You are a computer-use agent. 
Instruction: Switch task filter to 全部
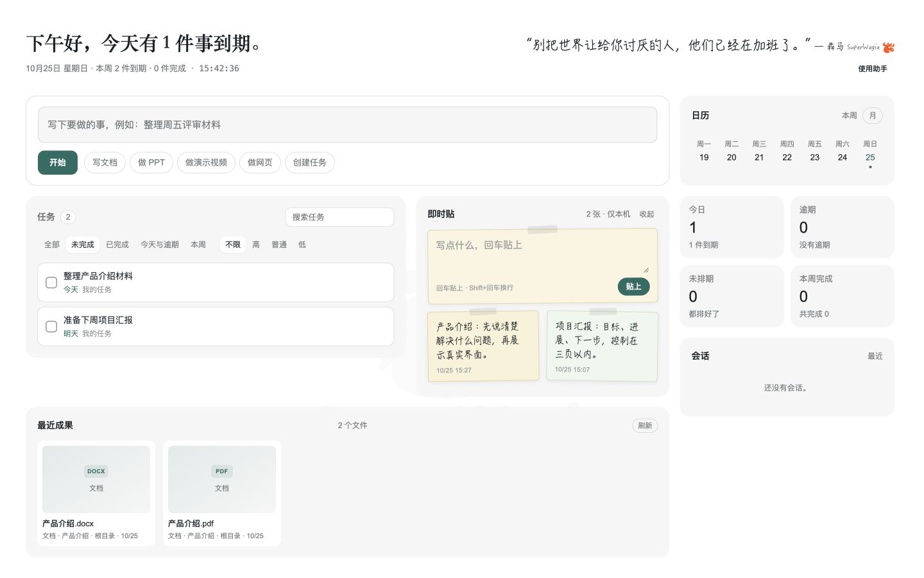[x=52, y=245]
